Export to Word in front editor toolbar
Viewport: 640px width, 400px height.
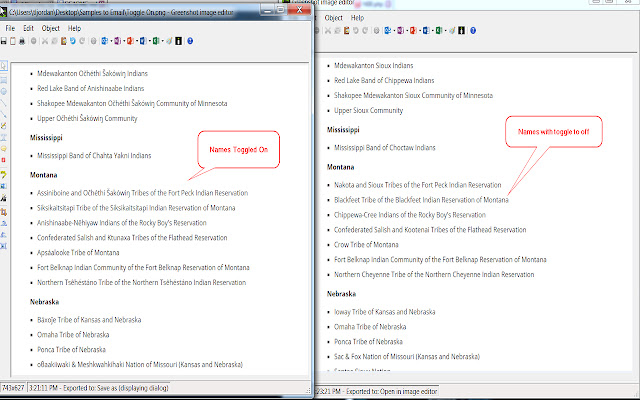[143, 41]
